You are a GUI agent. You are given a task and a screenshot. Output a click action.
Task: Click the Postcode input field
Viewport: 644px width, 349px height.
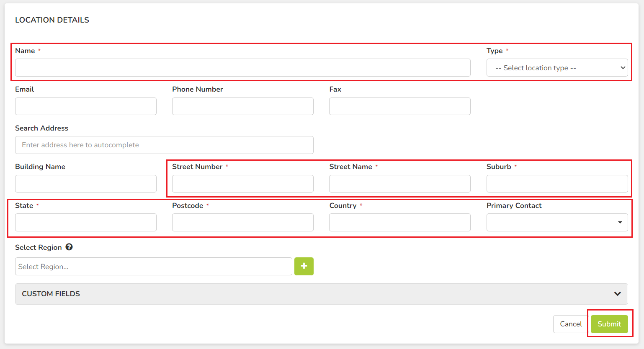(x=243, y=222)
